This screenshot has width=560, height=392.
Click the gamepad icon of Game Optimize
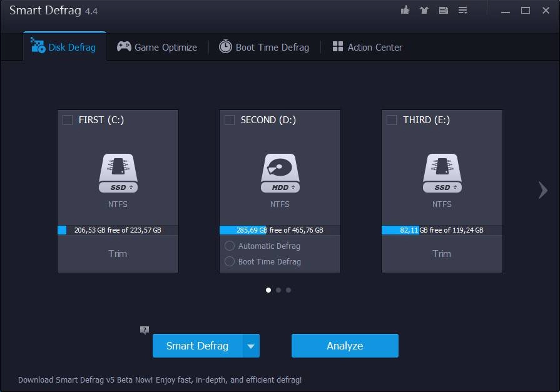(x=124, y=46)
